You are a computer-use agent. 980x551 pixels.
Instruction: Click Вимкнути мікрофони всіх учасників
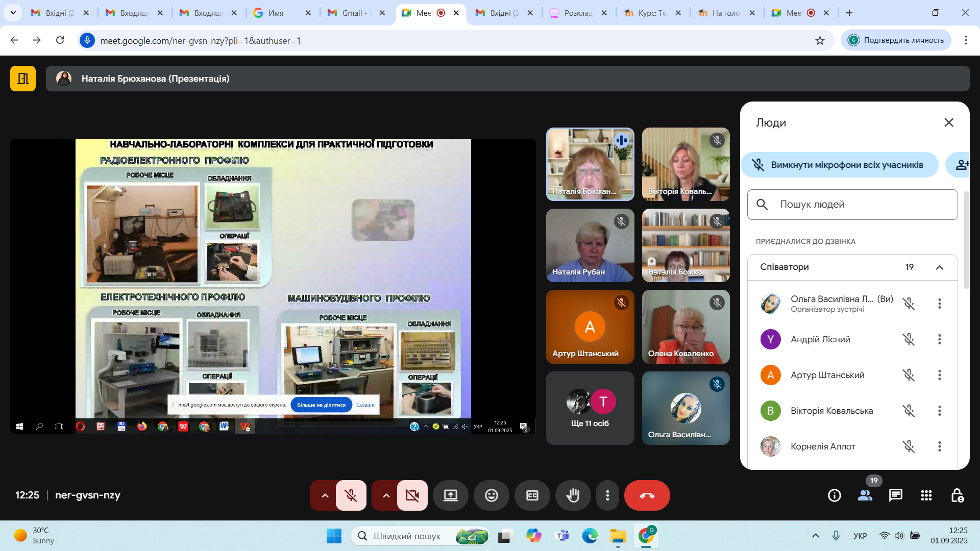click(x=839, y=165)
